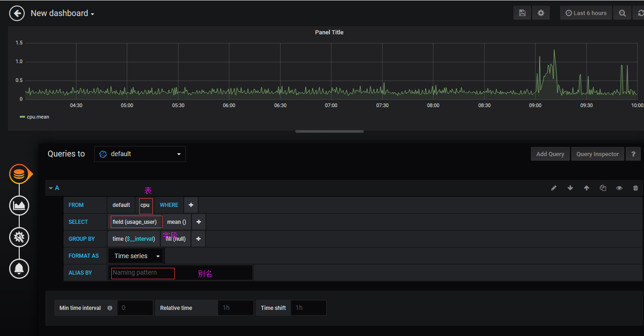Click the cpu.mean legend color marker
Viewport: 644px width, 336px height.
click(x=22, y=117)
